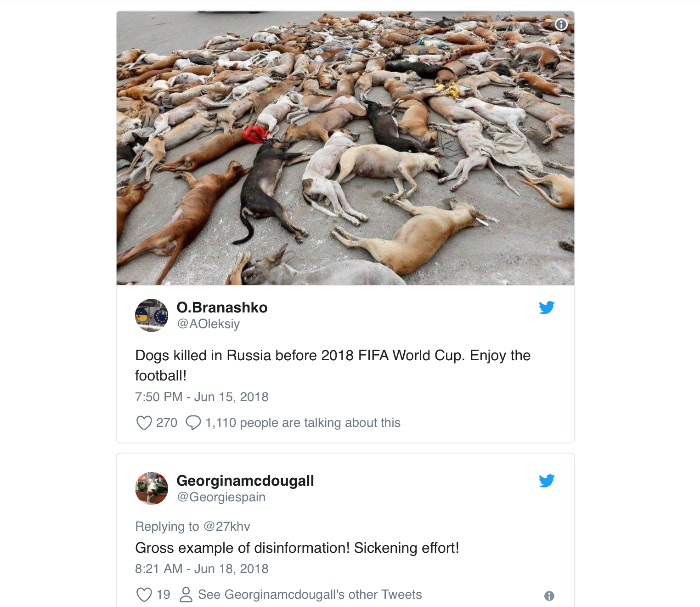Expand the conversation with 1,110 people talking

point(303,422)
